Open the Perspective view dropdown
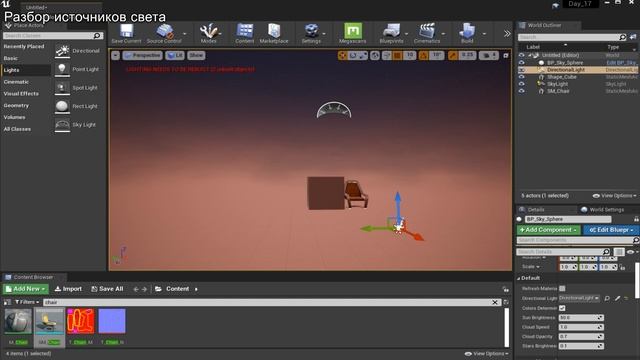 coord(142,55)
